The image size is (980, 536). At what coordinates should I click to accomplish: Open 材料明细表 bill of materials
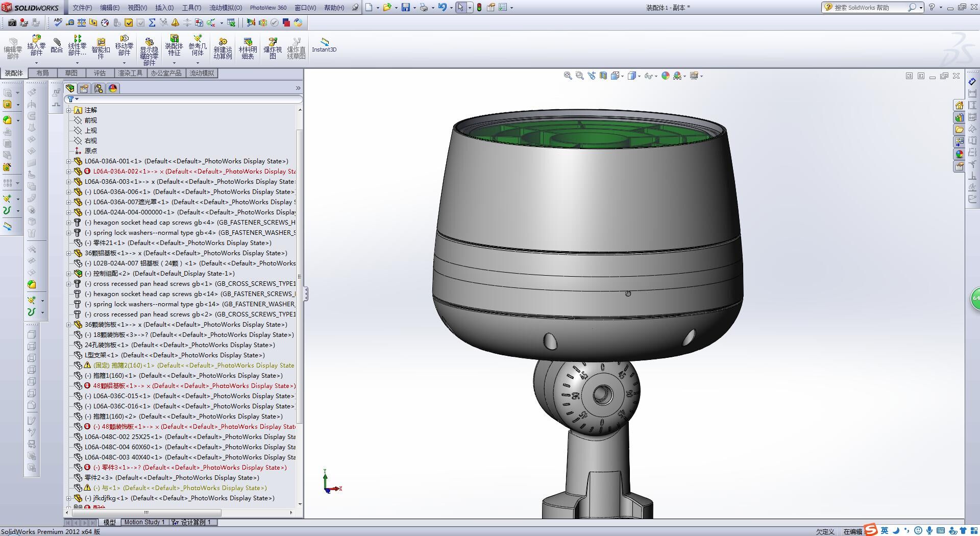[248, 47]
